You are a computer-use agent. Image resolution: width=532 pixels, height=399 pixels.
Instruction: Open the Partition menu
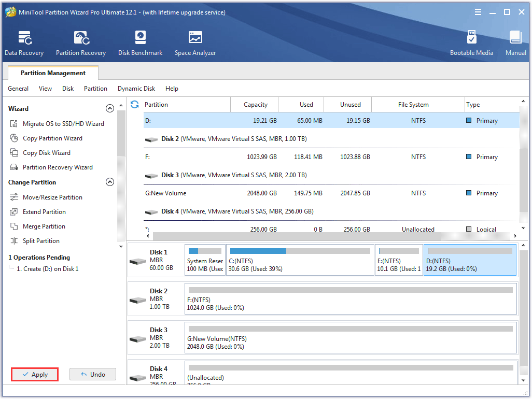(x=96, y=89)
